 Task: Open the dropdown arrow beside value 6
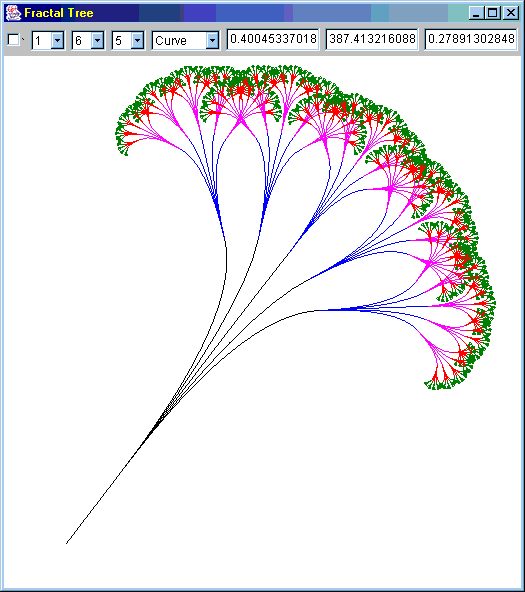click(x=97, y=40)
